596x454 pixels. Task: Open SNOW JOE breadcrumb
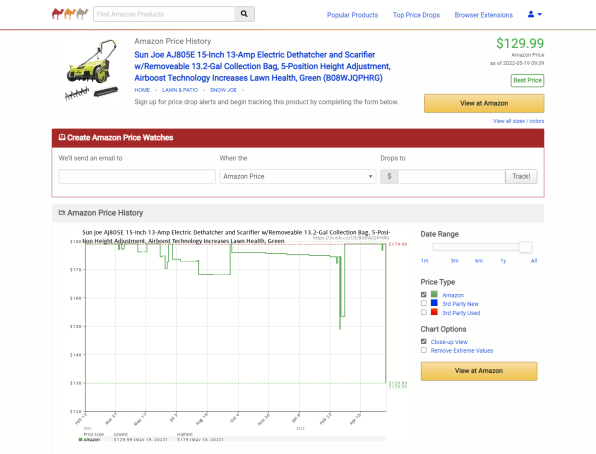223,90
